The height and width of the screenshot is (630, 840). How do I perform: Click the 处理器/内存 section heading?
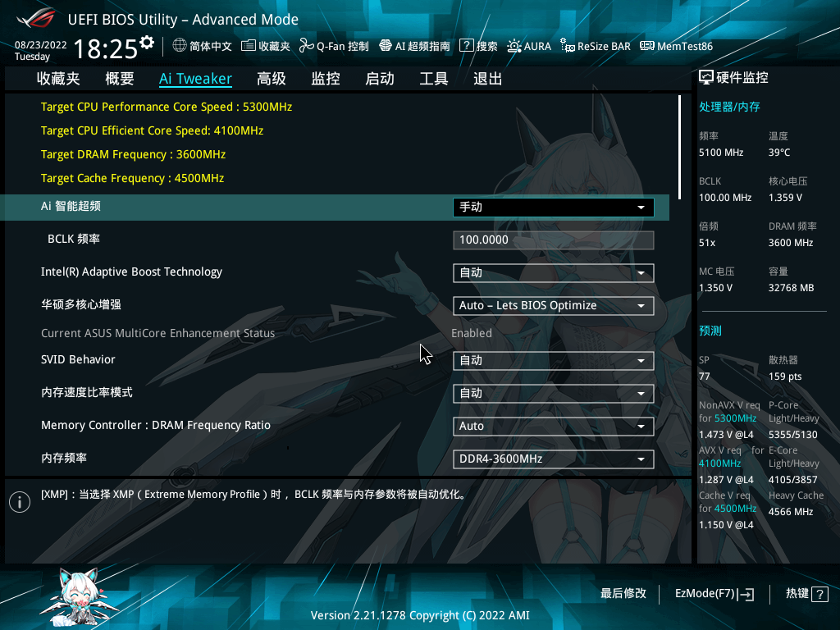click(x=729, y=107)
